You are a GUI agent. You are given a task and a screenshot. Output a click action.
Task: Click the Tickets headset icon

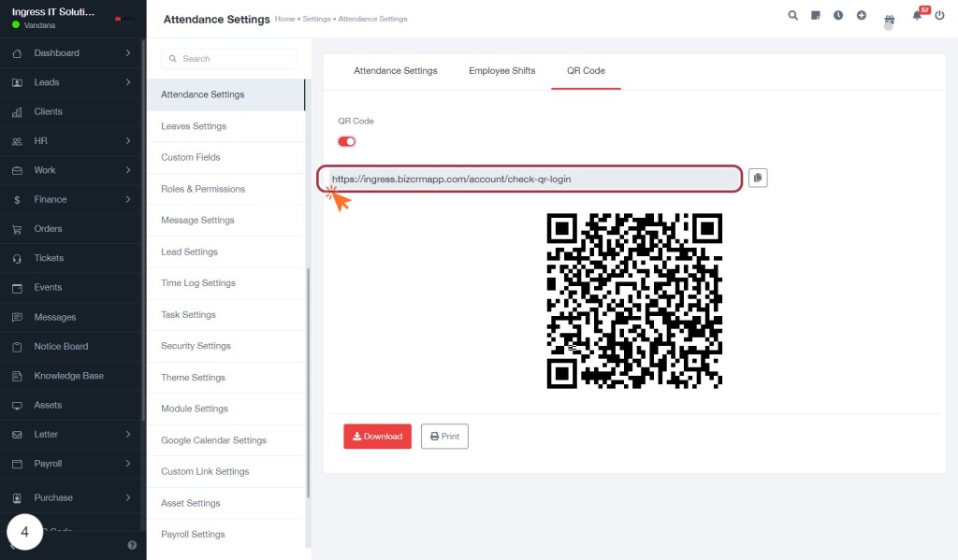17,258
